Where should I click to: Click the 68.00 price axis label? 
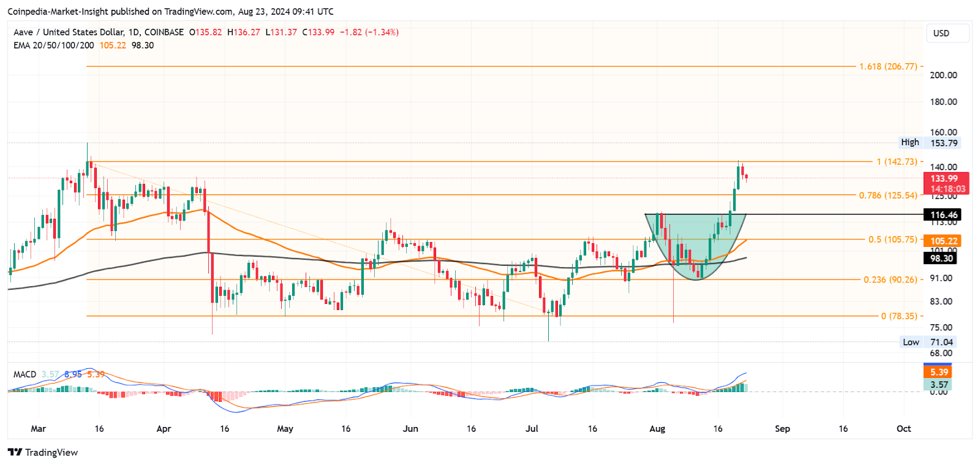click(941, 353)
